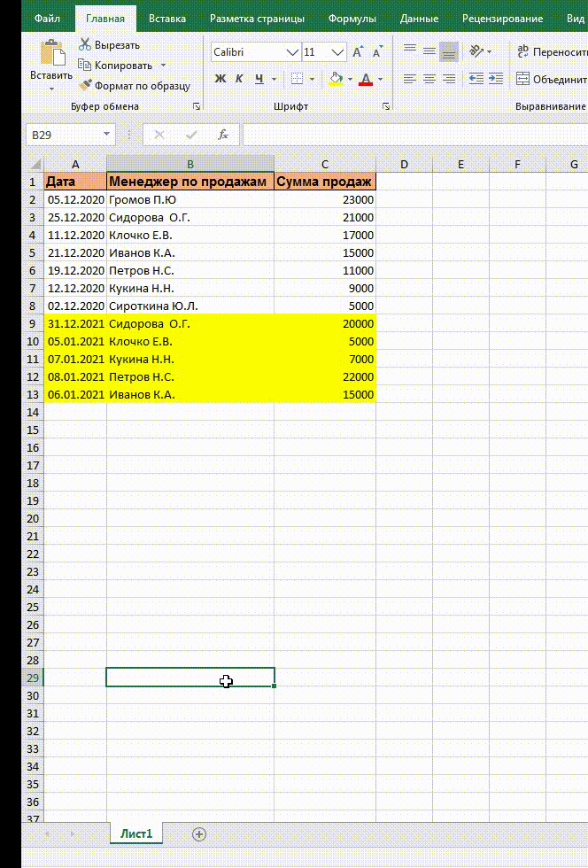The height and width of the screenshot is (868, 588).
Task: Select the Лист1 sheet tab
Action: pyautogui.click(x=136, y=833)
